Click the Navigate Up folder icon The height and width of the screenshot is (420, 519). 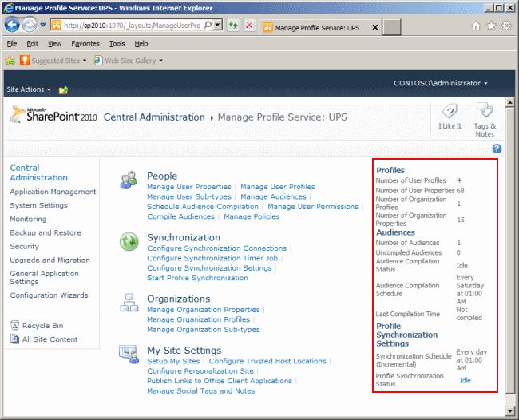[x=63, y=89]
